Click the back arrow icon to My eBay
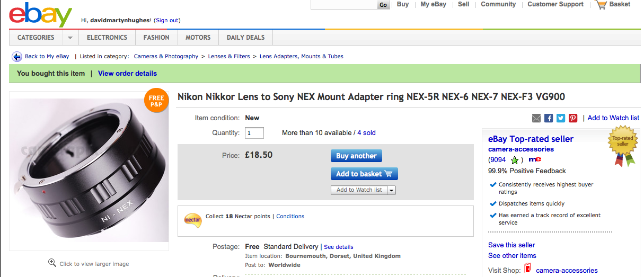 tap(17, 57)
